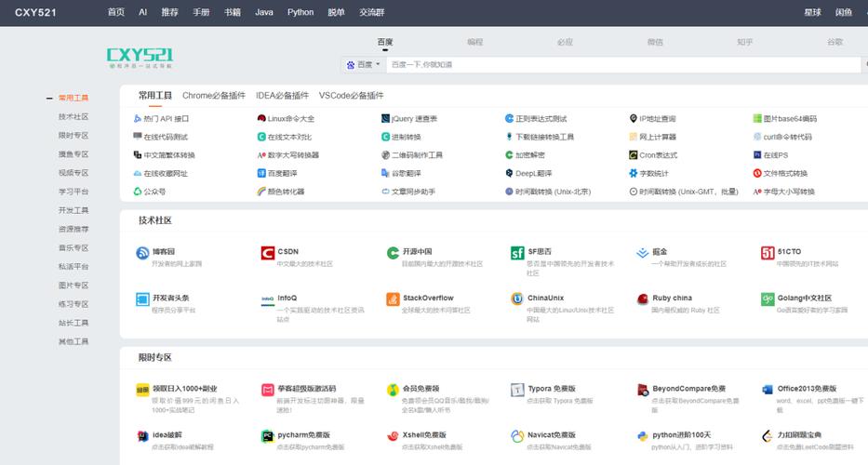Jump to 摸鱼专区 in the sidebar
This screenshot has height=465, width=868.
click(x=73, y=154)
